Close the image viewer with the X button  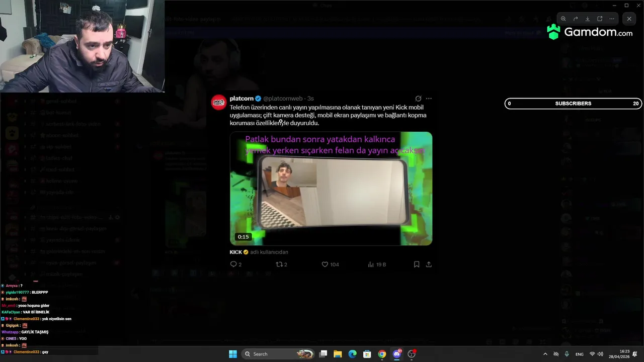[x=629, y=19]
